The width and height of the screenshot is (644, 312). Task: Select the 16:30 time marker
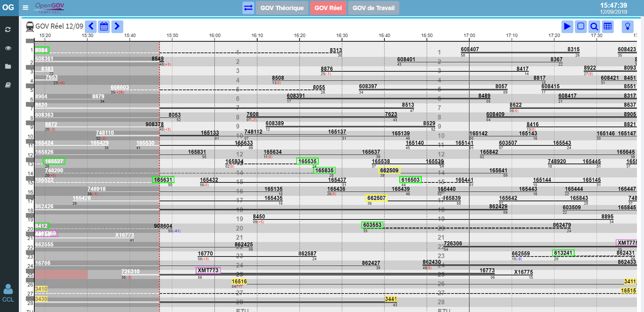pos(342,35)
